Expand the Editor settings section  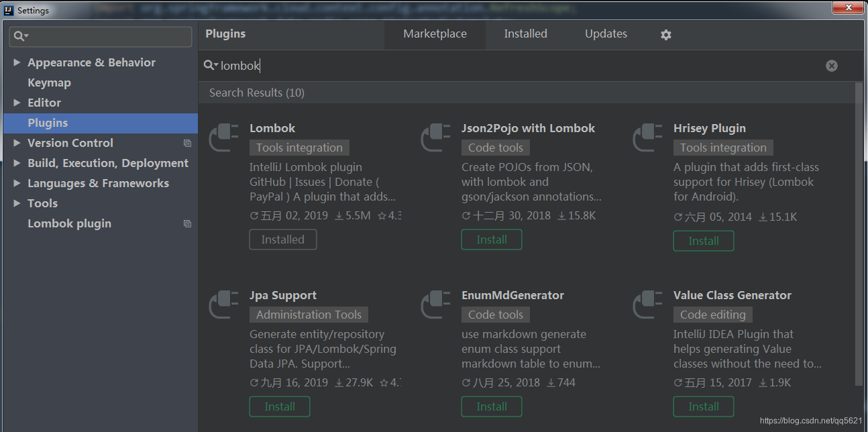point(17,103)
